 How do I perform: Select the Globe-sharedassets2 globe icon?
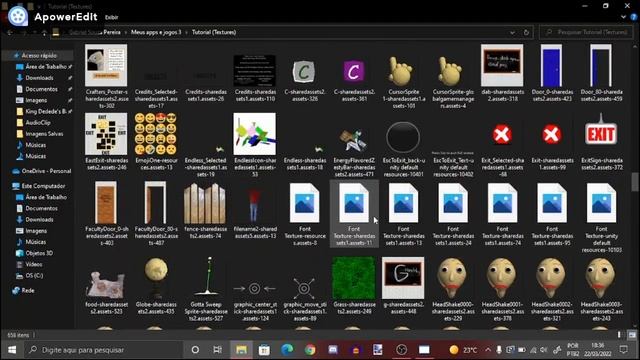click(x=156, y=278)
